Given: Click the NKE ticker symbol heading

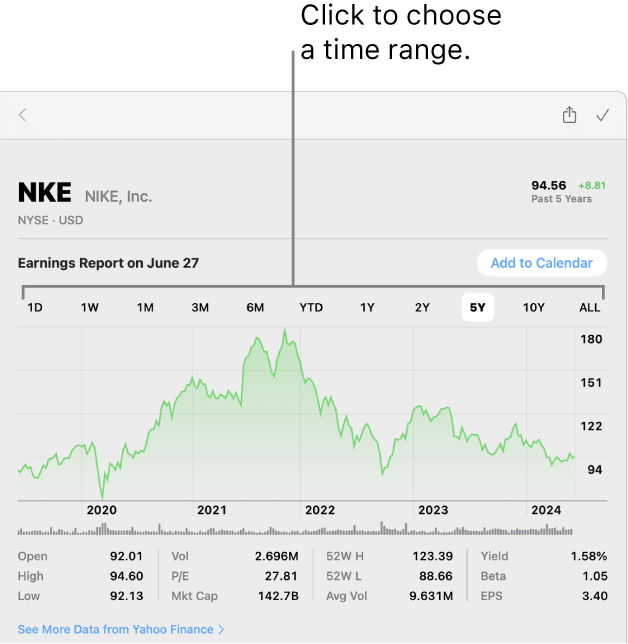Looking at the screenshot, I should (45, 193).
